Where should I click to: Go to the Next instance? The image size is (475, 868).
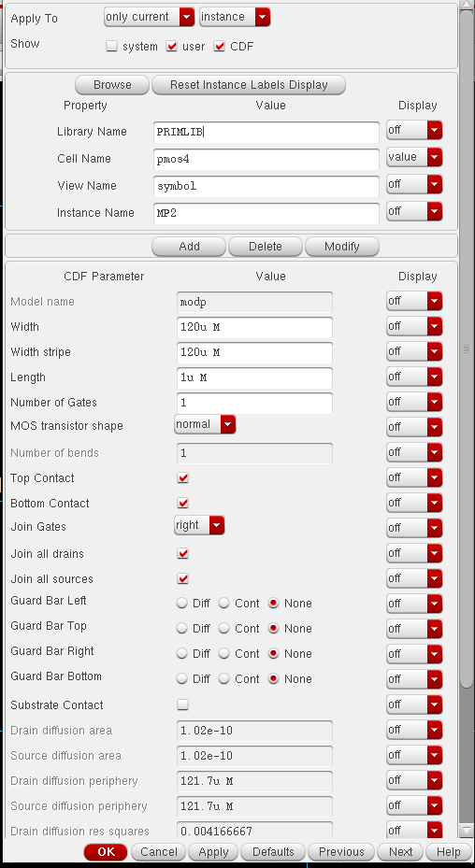pyautogui.click(x=400, y=852)
